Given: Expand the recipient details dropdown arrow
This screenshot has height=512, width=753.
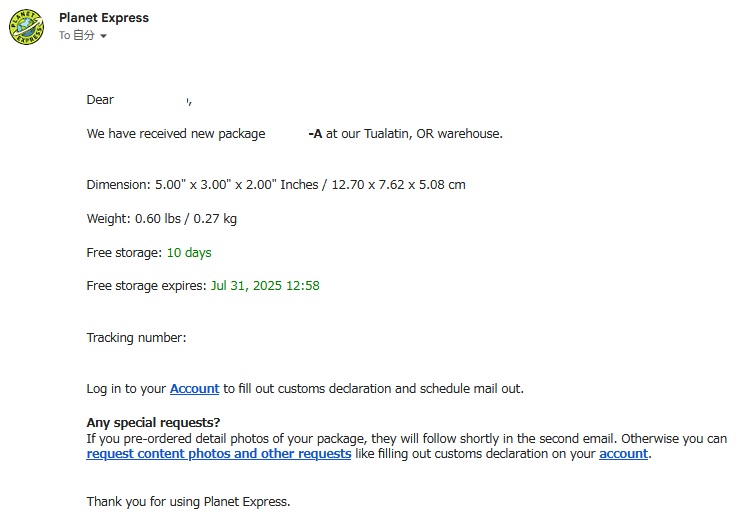Looking at the screenshot, I should 103,37.
